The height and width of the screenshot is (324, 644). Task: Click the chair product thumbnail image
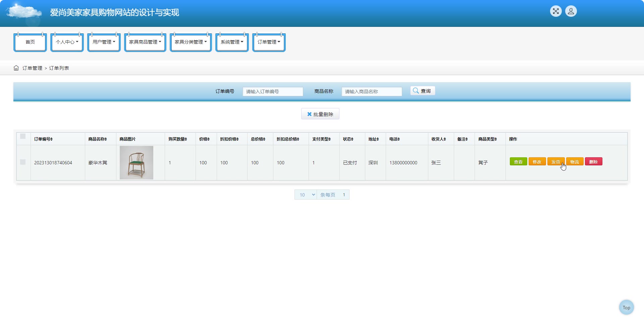(x=137, y=163)
